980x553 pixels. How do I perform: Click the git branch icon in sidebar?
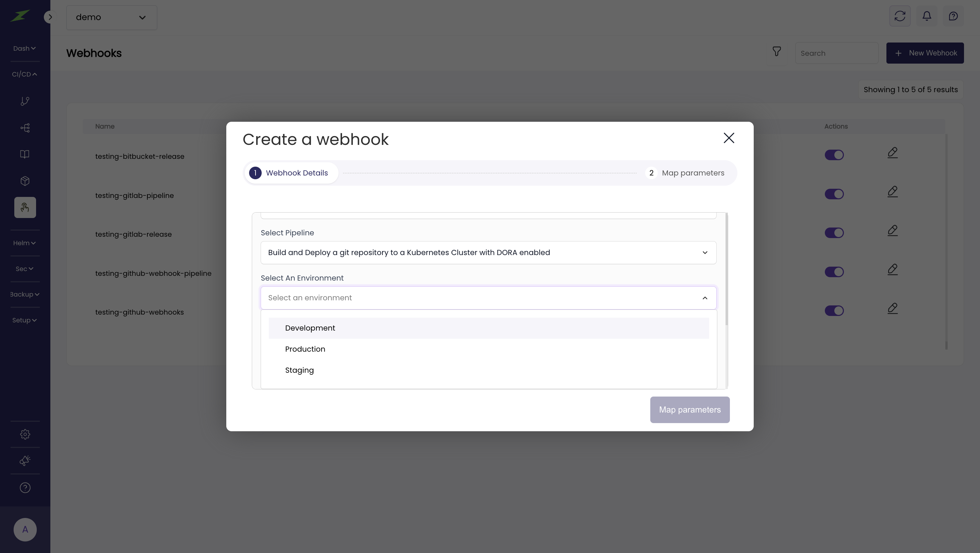pyautogui.click(x=25, y=101)
